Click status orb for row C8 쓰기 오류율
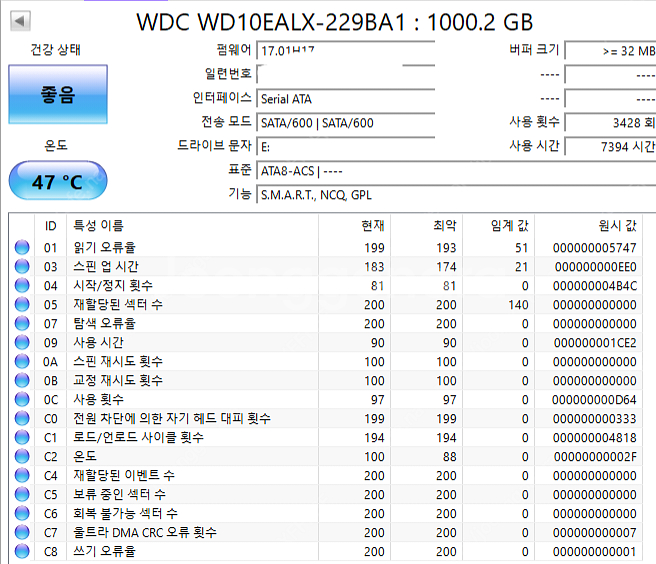656x564 pixels. (22, 551)
